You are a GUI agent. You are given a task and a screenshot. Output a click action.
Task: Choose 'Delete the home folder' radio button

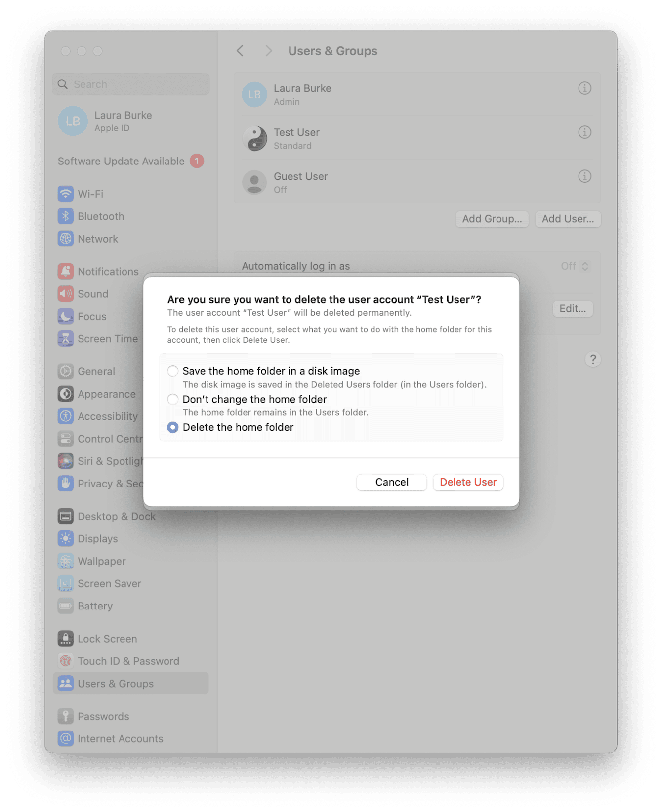pyautogui.click(x=173, y=427)
